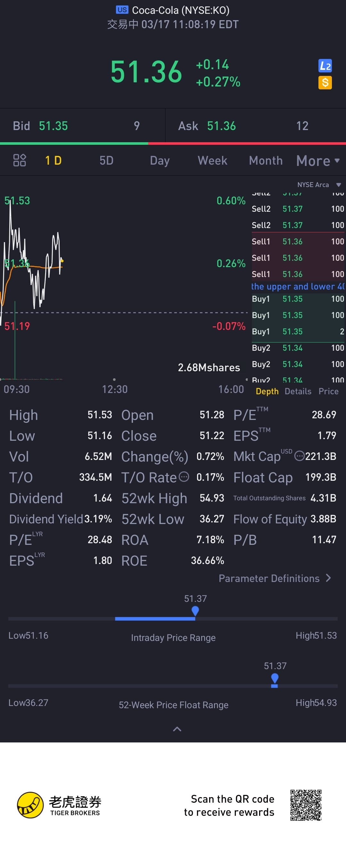Tap the QR code image
This screenshot has height=868, width=346.
coord(306,805)
